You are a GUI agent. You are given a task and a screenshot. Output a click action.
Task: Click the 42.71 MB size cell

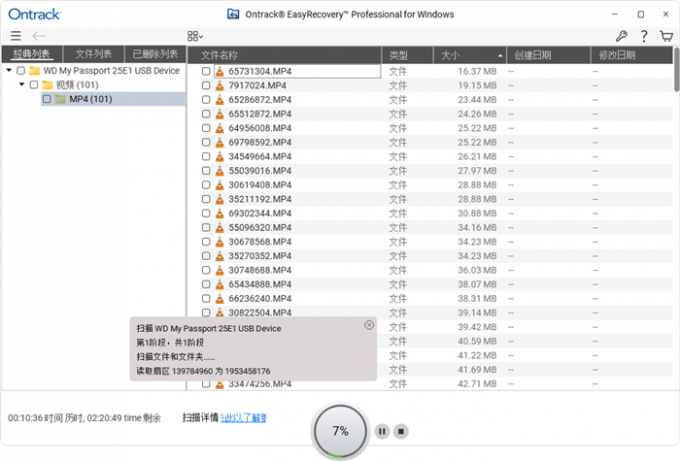tap(477, 384)
